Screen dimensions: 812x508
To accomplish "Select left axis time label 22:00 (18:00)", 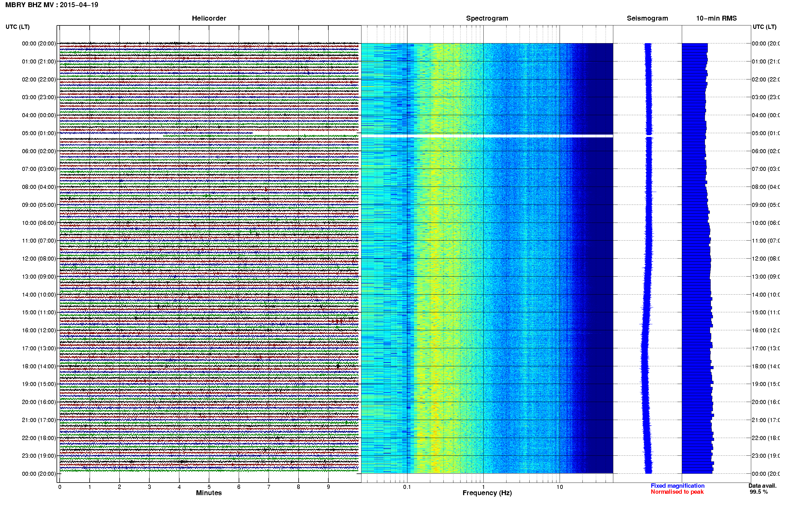I will (x=39, y=438).
